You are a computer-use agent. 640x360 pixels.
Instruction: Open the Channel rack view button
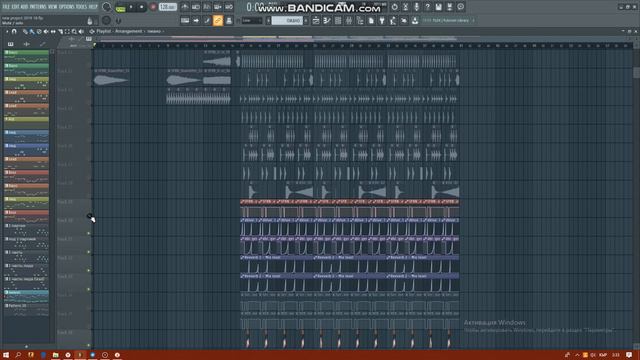pyautogui.click(x=338, y=20)
